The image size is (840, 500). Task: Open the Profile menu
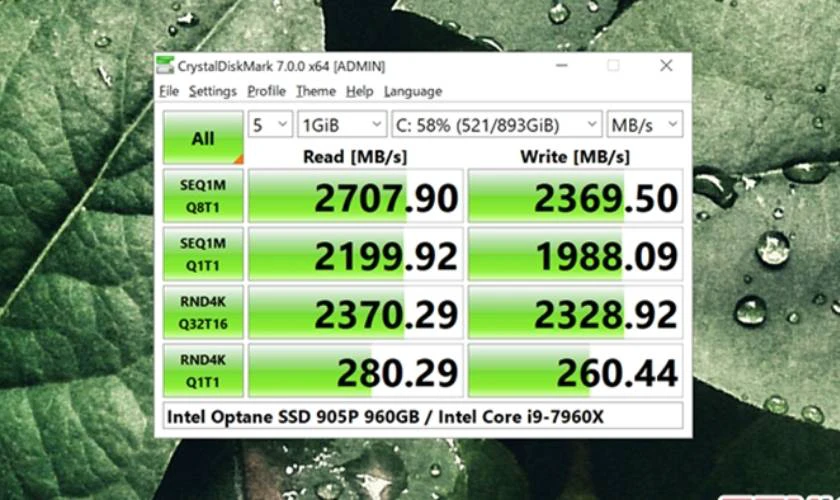[x=266, y=91]
